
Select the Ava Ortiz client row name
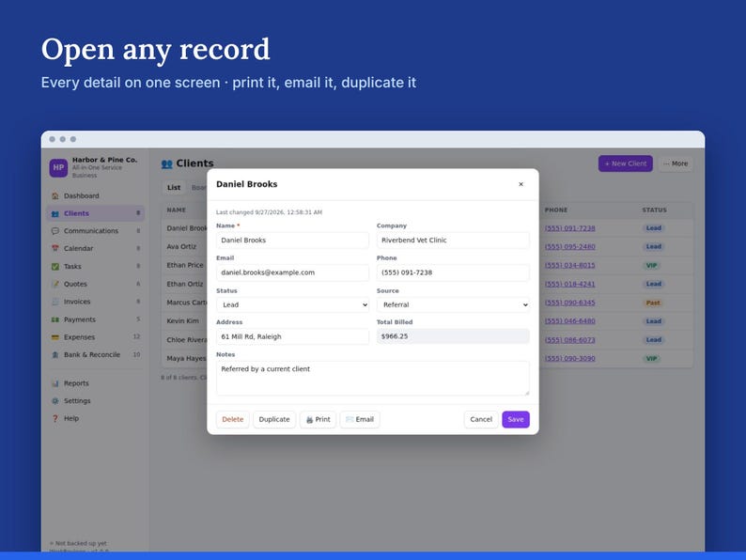click(181, 246)
